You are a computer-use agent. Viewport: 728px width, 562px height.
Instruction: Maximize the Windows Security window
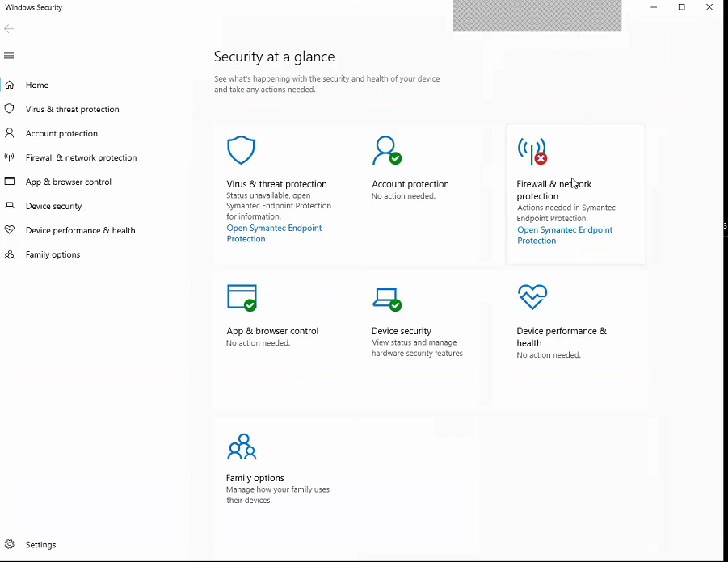point(682,7)
